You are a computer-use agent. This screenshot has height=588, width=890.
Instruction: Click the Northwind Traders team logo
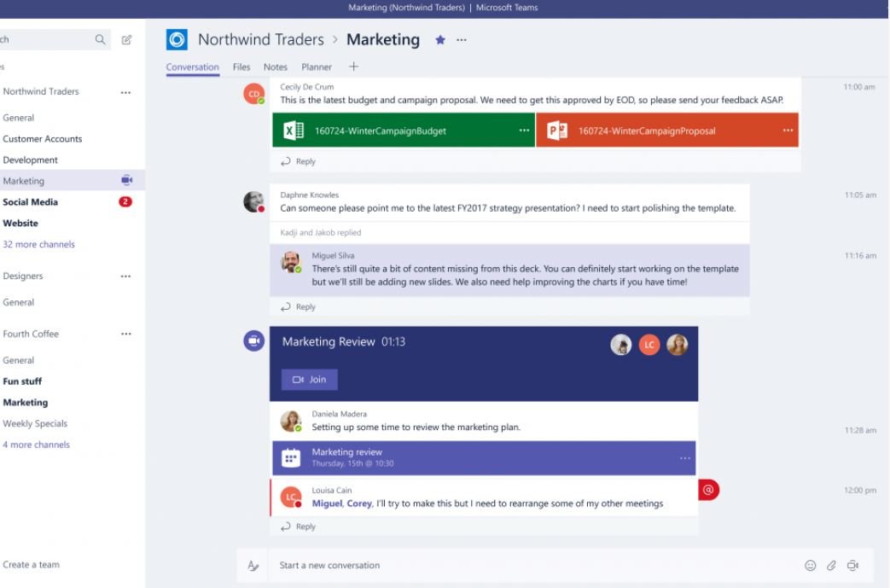177,40
